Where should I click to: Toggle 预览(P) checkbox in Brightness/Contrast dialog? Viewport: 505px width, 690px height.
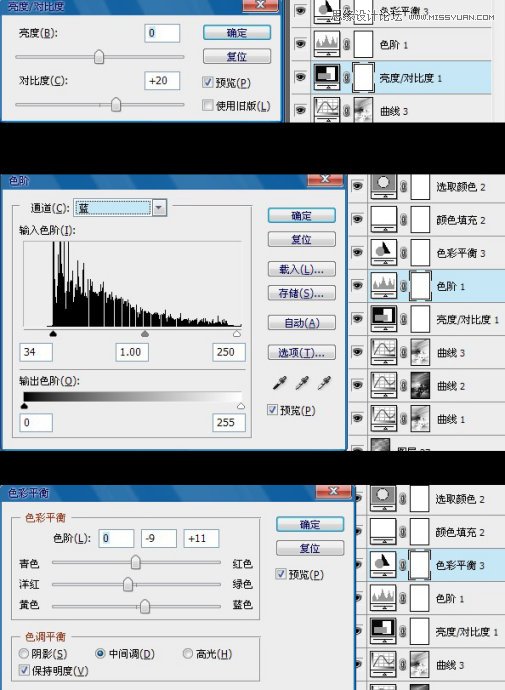208,82
